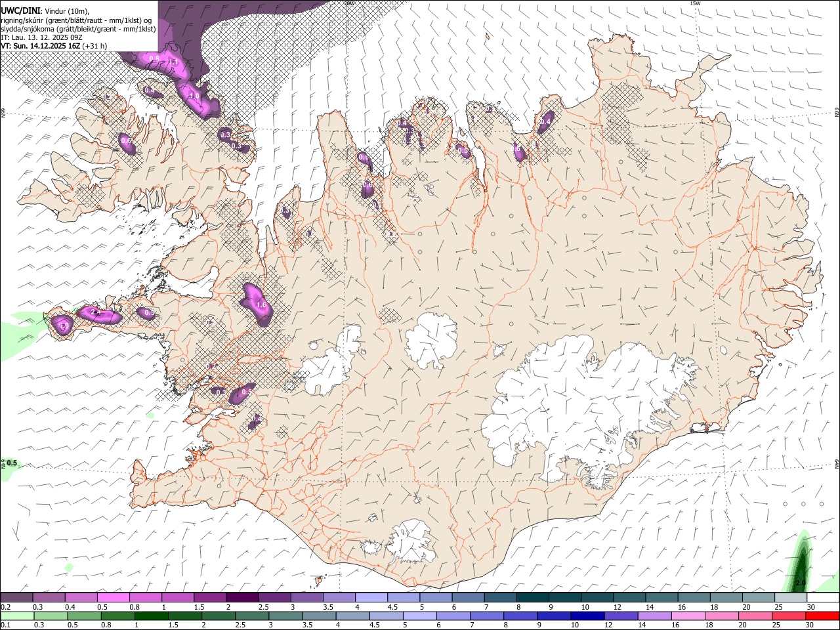Click the 'VT: Sun. 14.12.2025 16Z' valid time
This screenshot has height=630, width=840.
(x=41, y=46)
